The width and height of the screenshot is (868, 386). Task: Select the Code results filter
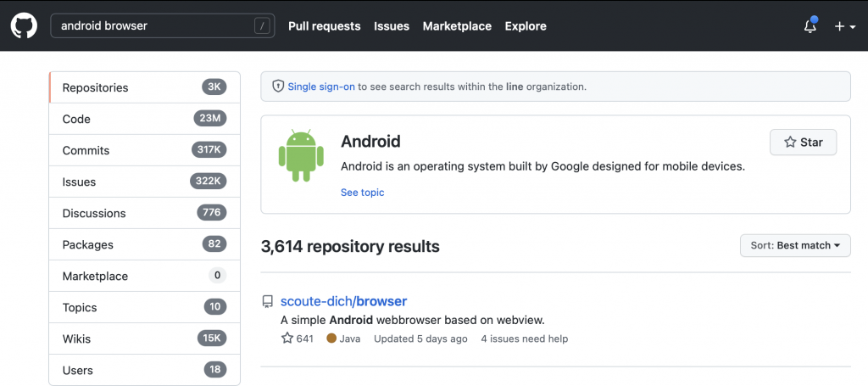pos(144,119)
